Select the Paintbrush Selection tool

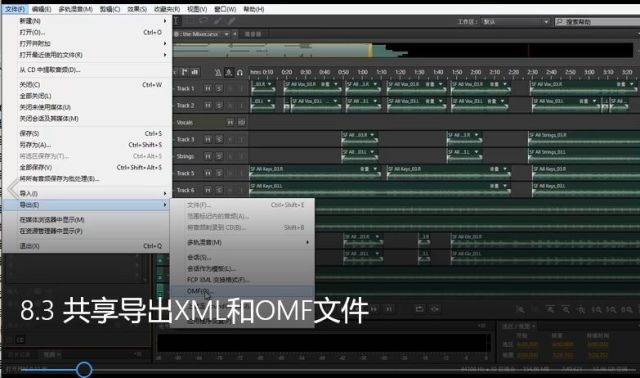pyautogui.click(x=218, y=21)
